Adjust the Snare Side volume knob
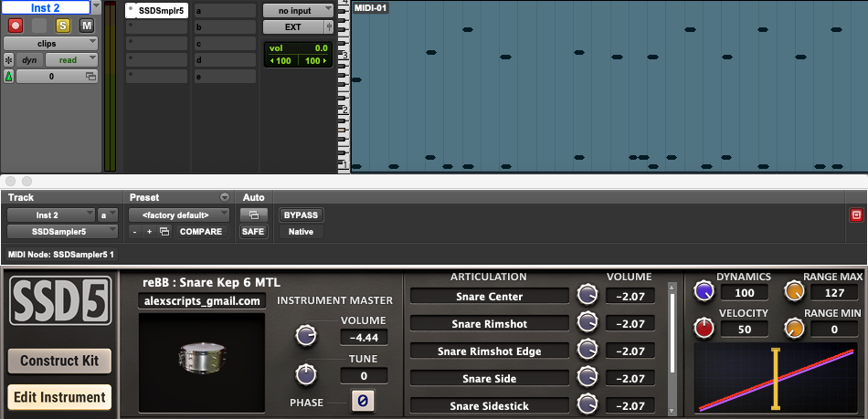 (587, 378)
